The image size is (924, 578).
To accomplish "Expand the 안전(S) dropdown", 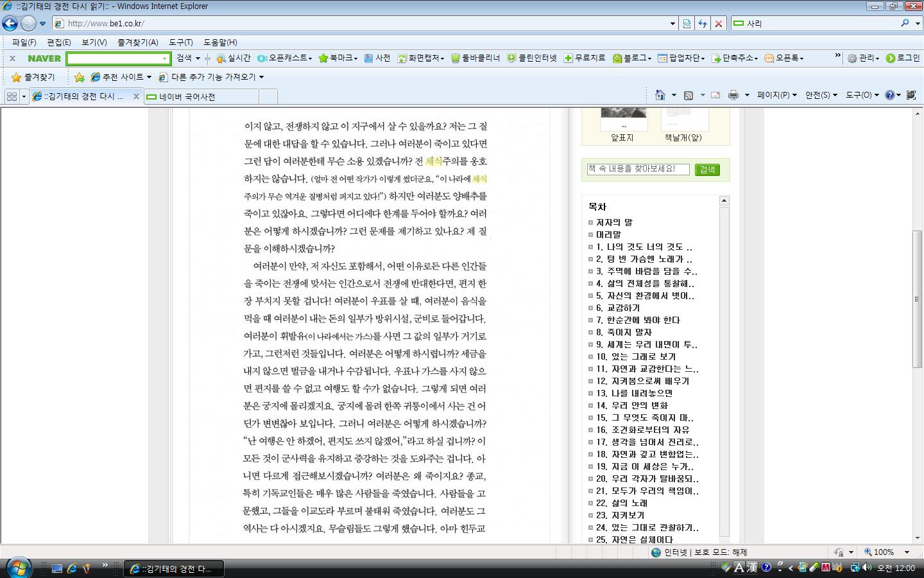I will [x=821, y=95].
